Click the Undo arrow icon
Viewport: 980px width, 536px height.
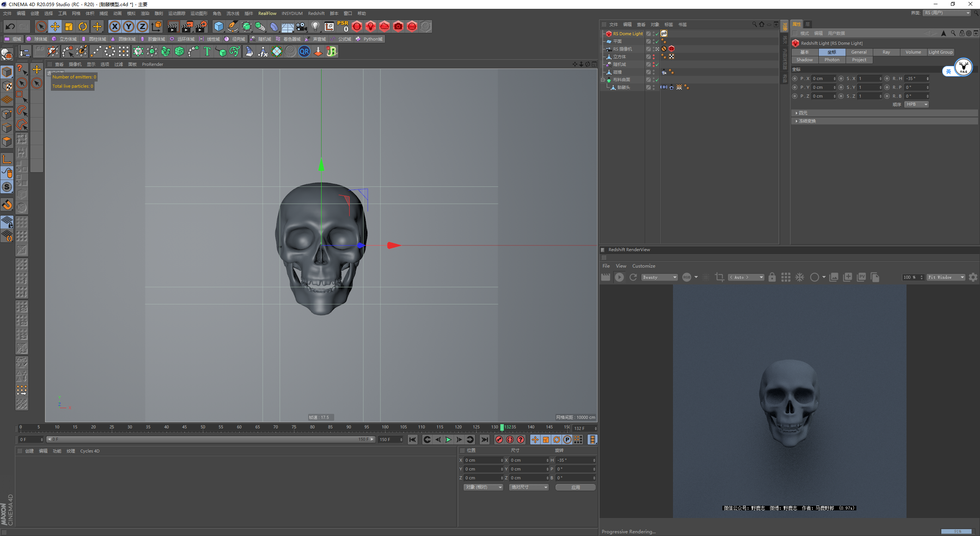[x=10, y=26]
